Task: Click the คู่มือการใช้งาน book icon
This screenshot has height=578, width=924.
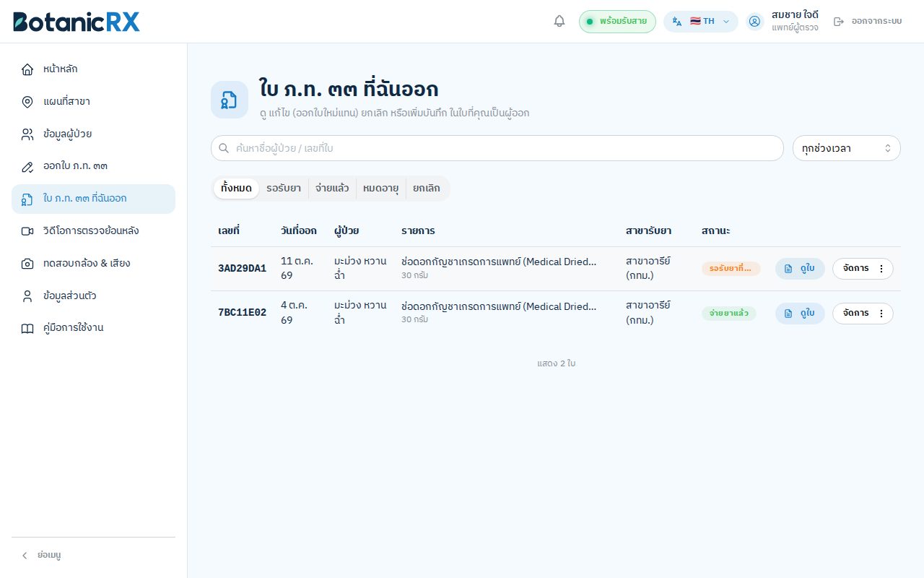Action: (x=27, y=328)
